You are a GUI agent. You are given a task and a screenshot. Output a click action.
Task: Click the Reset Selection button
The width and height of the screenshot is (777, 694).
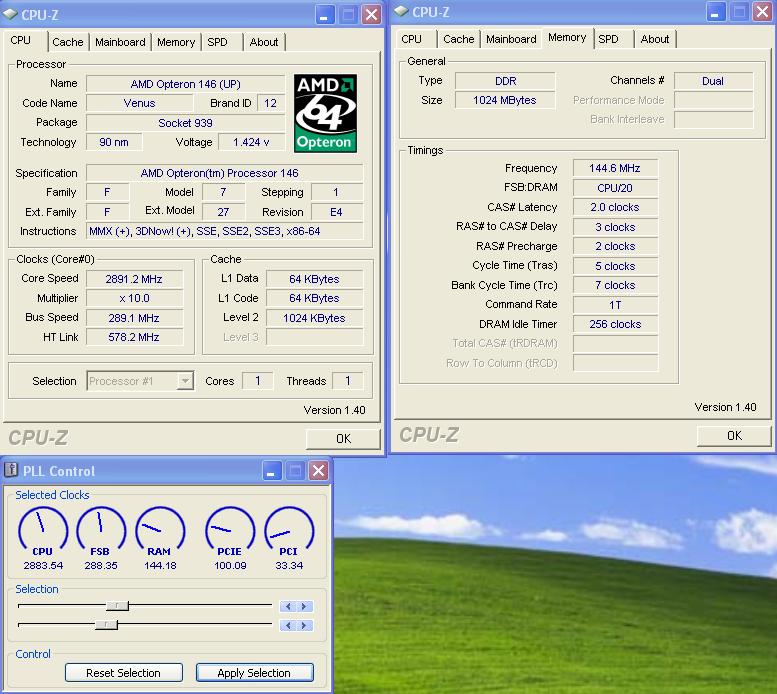pos(124,673)
